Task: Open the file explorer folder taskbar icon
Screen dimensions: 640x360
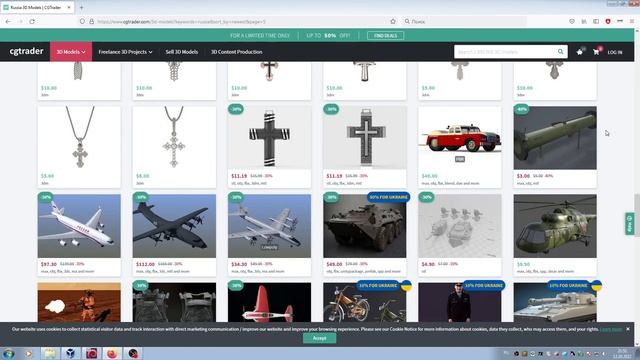Action: (x=50, y=353)
